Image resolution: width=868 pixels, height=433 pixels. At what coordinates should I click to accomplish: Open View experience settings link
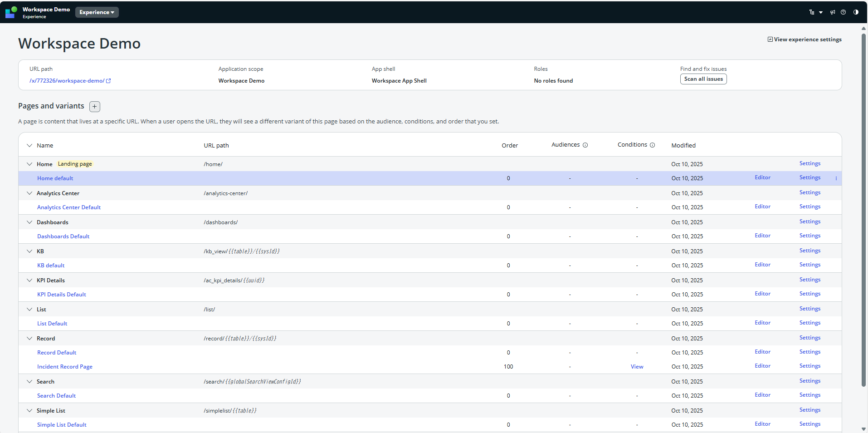(805, 39)
